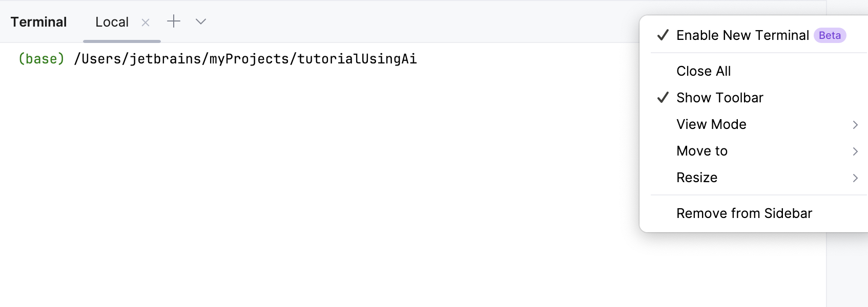Viewport: 868px width, 307px height.
Task: Click the Beta badge next to Enable New Terminal
Action: (829, 35)
